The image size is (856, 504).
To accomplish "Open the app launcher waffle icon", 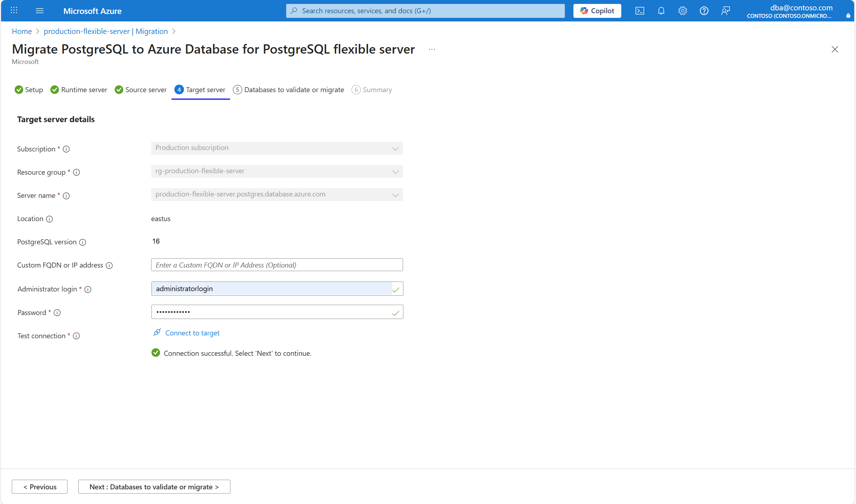I will [14, 10].
